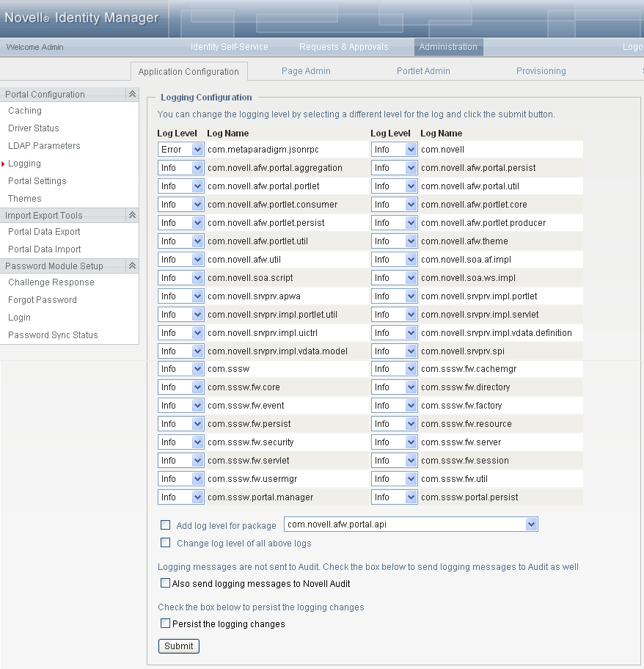This screenshot has width=644, height=669.
Task: Open the log level dropdown for com.sssw
Action: click(181, 369)
